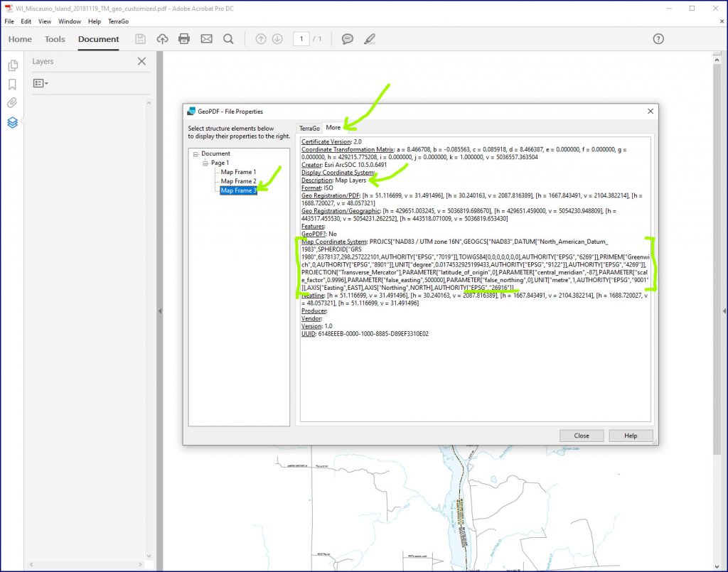The height and width of the screenshot is (572, 728).
Task: Click Coordinate Transformation Matrix label
Action: pos(348,149)
